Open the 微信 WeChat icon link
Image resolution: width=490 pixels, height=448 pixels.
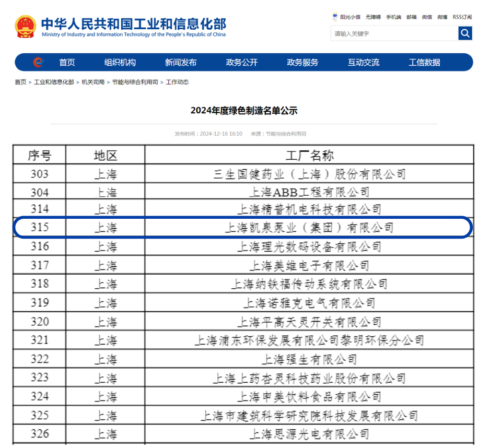(x=427, y=17)
